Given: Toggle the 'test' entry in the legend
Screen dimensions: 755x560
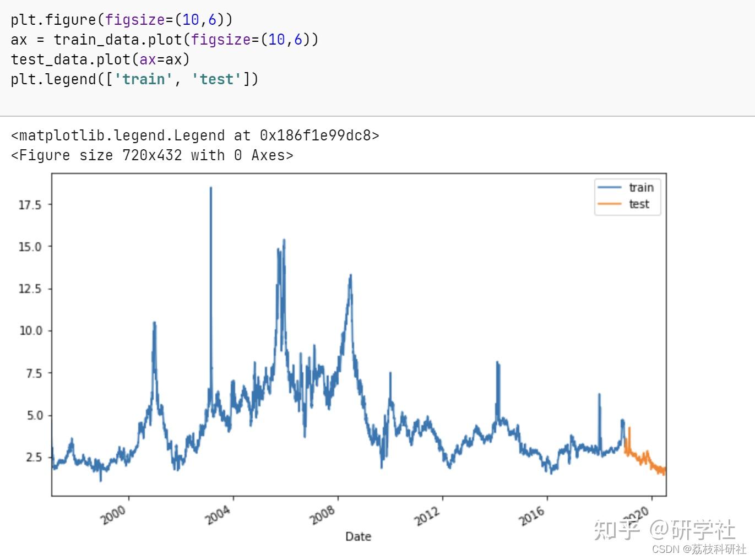Looking at the screenshot, I should click(x=639, y=204).
